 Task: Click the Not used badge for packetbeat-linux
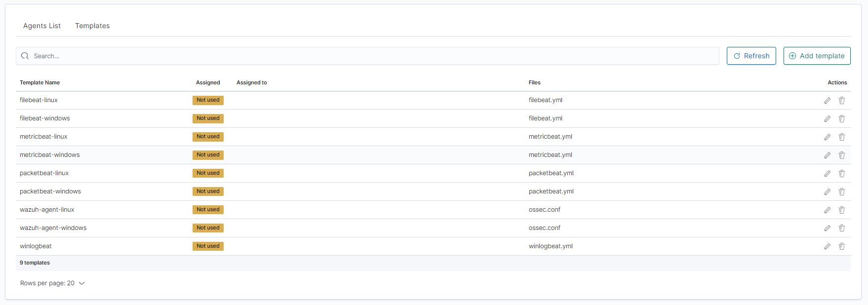[208, 173]
